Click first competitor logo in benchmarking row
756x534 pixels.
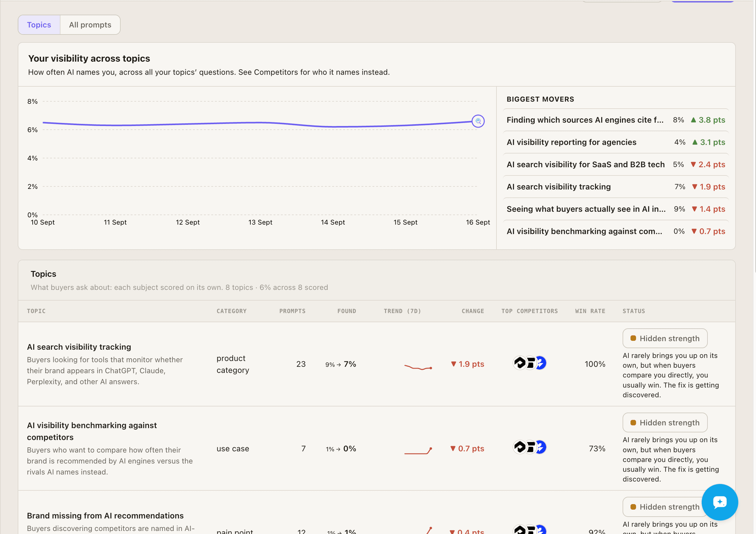tap(520, 447)
